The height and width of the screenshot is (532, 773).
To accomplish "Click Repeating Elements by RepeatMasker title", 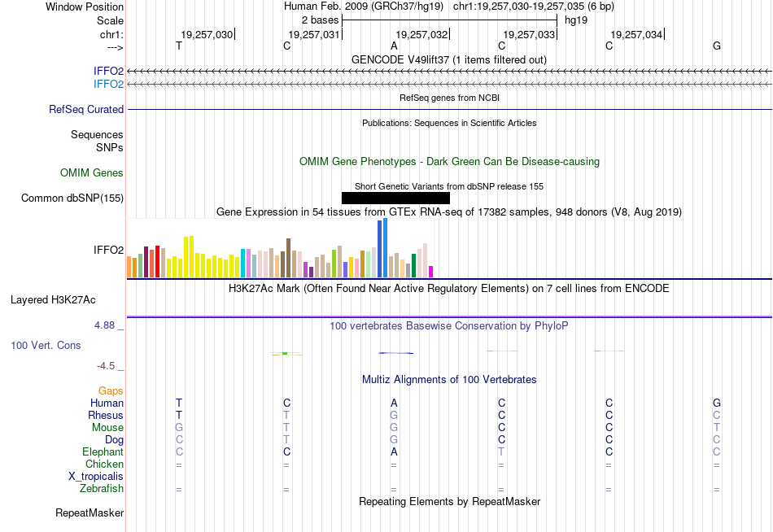I will [x=450, y=502].
